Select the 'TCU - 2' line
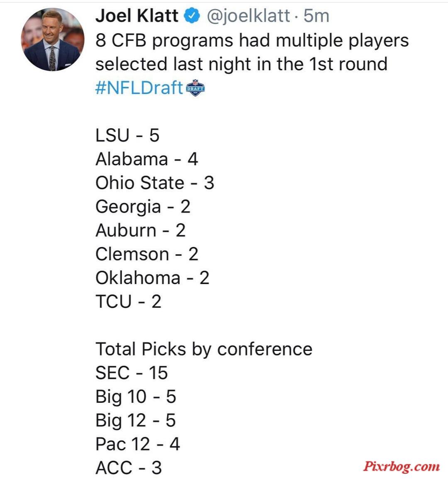 point(128,301)
